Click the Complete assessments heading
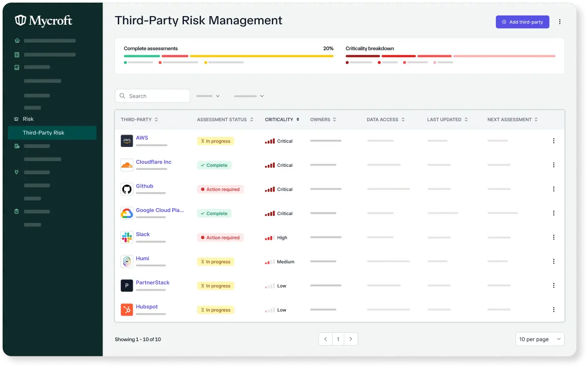The width and height of the screenshot is (588, 368). (151, 49)
